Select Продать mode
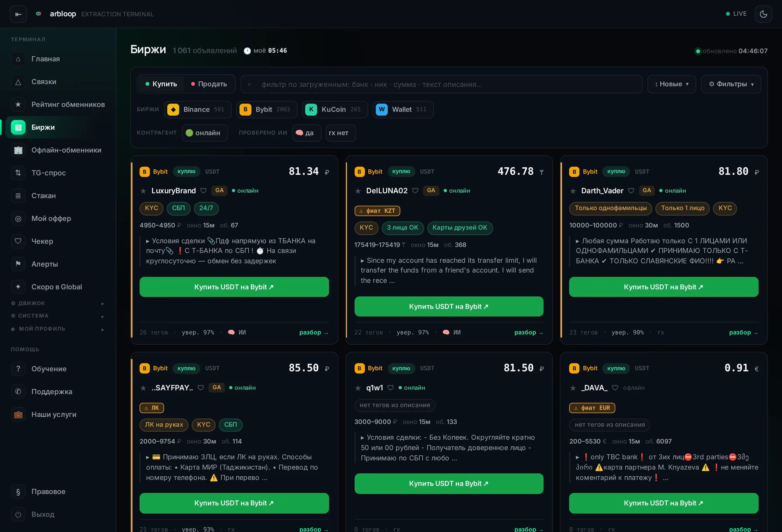Viewport: 782px width, 532px height. [x=209, y=84]
